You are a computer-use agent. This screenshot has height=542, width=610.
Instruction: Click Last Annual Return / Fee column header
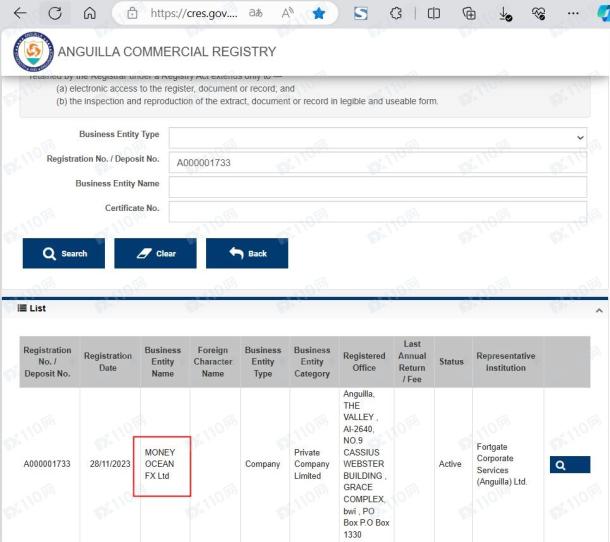pos(412,362)
